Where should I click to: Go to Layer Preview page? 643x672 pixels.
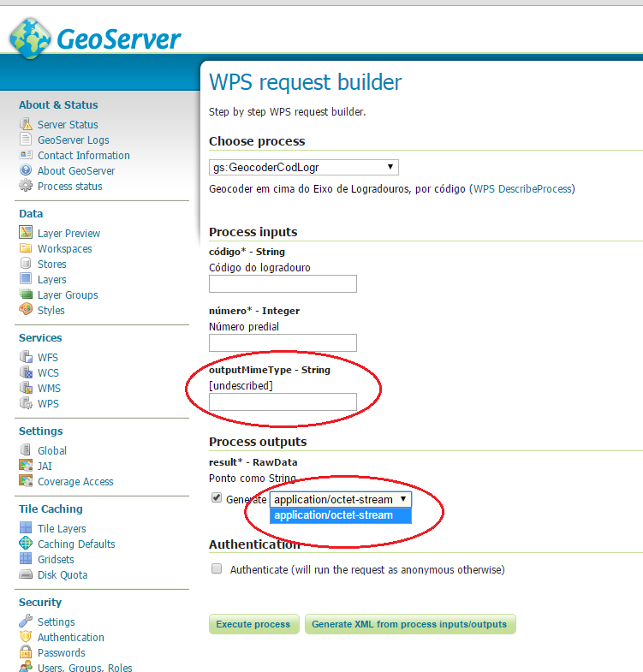68,234
